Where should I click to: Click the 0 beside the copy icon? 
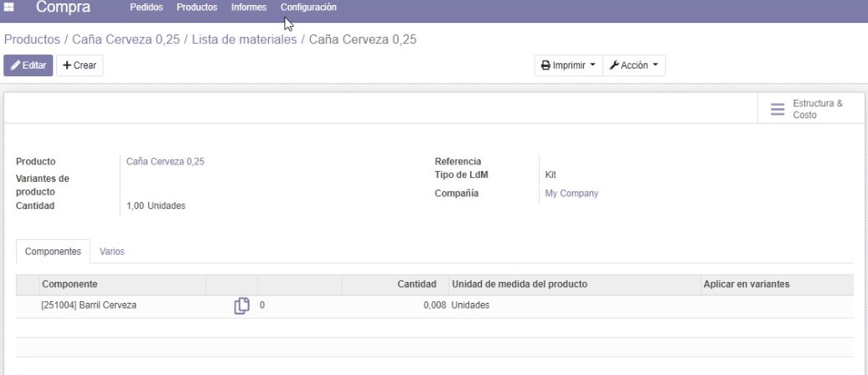point(262,305)
